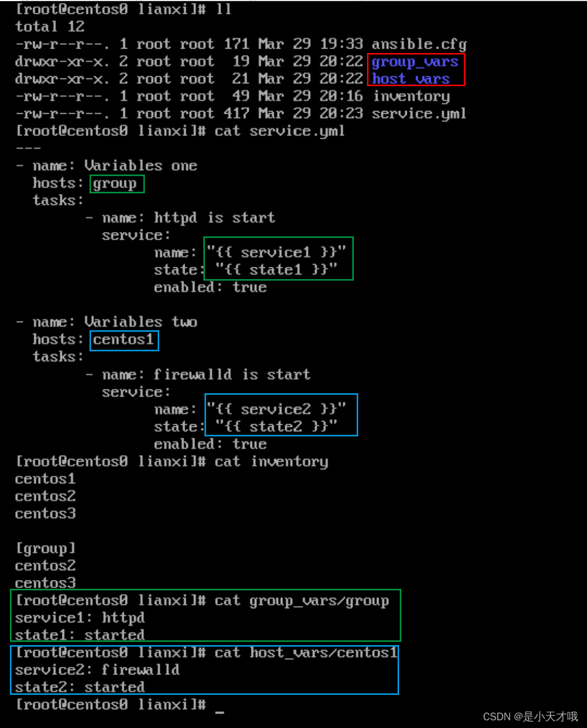Select the "{{ service2 }}" variable

click(x=276, y=409)
